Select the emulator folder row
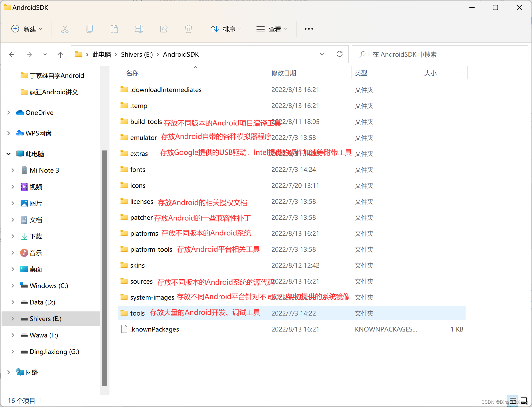 click(292, 138)
